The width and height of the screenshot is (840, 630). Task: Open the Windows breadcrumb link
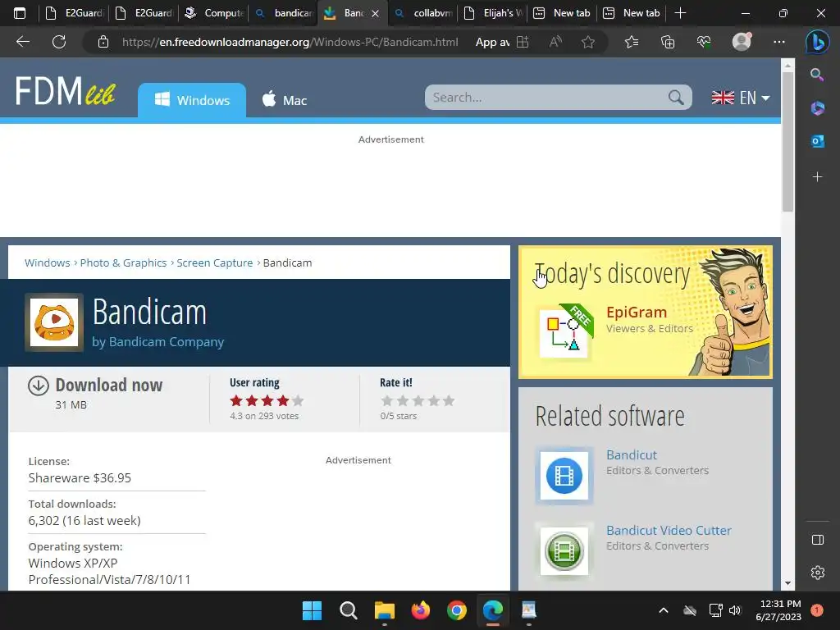[47, 263]
